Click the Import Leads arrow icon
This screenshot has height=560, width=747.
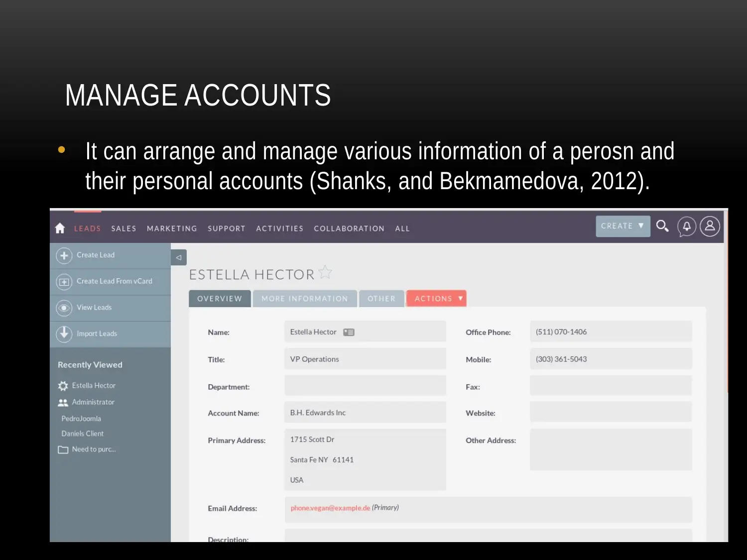[64, 334]
